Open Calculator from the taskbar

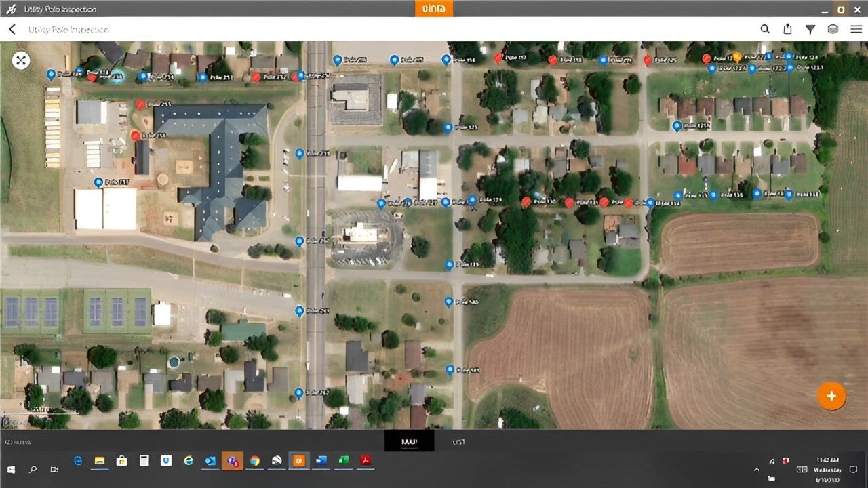[x=144, y=461]
